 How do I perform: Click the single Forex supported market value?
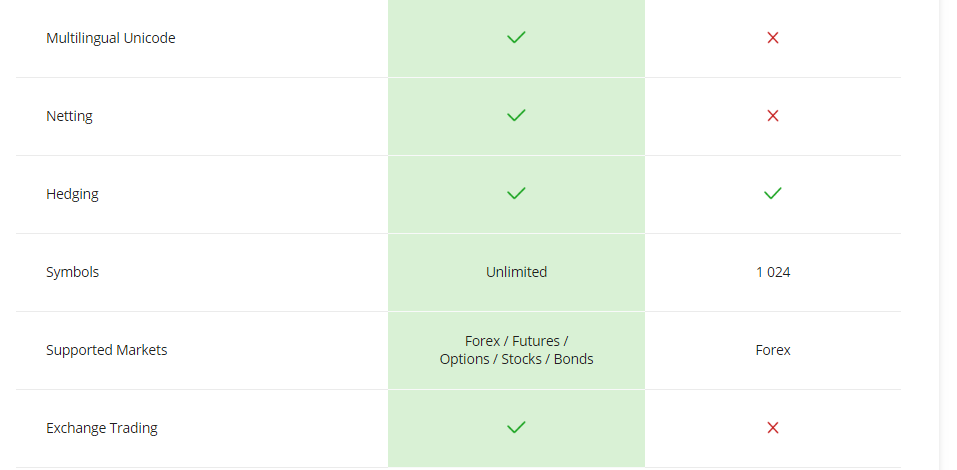click(x=773, y=350)
